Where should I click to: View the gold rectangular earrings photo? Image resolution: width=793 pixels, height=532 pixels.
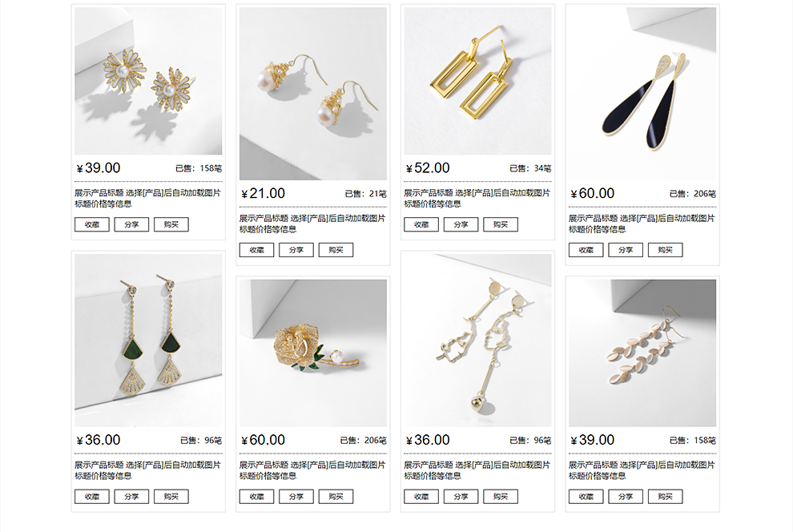pos(478,81)
